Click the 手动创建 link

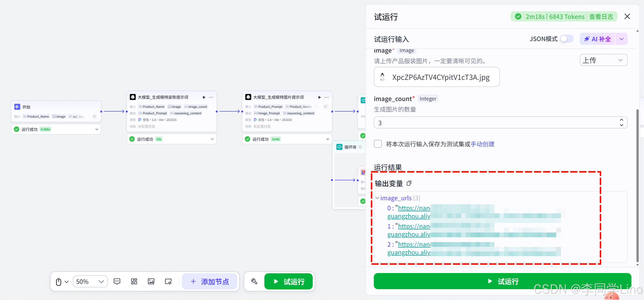click(482, 144)
